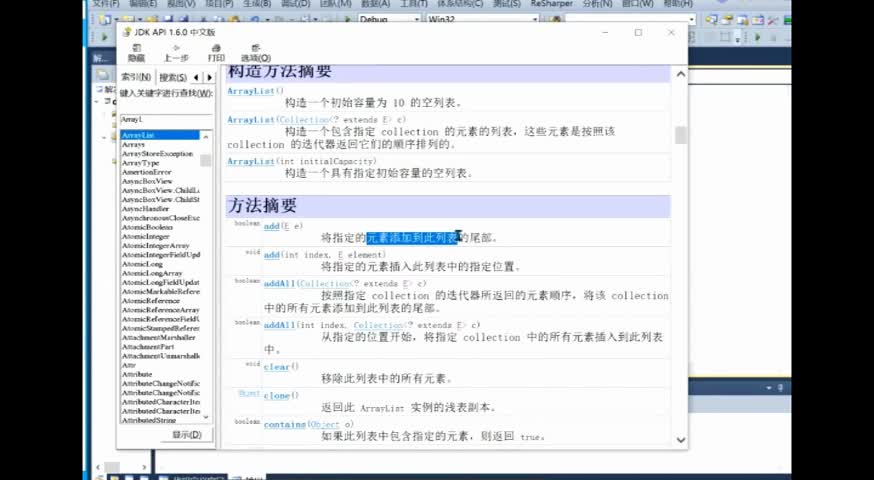874x480 pixels.
Task: Select Attribute in the index list
Action: 137,374
